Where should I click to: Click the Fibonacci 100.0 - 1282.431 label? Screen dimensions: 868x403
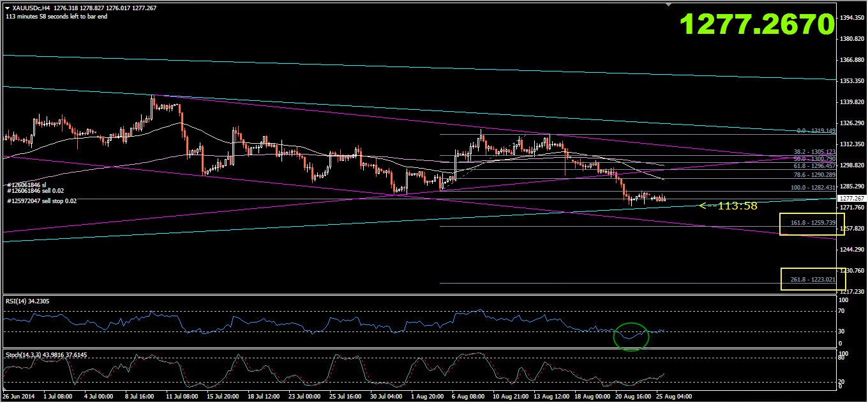click(812, 188)
